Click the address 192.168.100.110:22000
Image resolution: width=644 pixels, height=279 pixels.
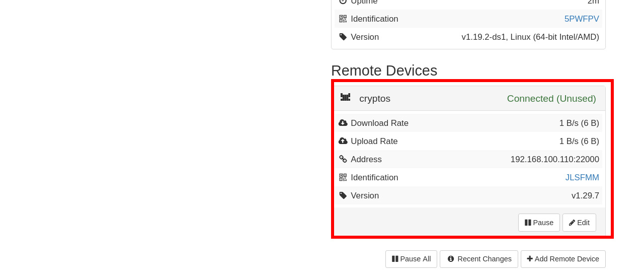tap(555, 159)
